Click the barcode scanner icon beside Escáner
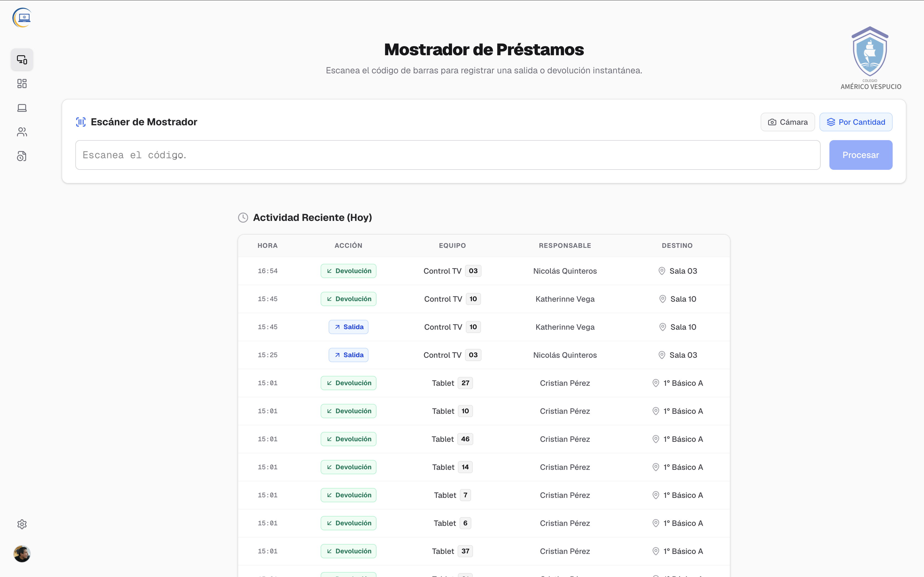 pos(81,122)
